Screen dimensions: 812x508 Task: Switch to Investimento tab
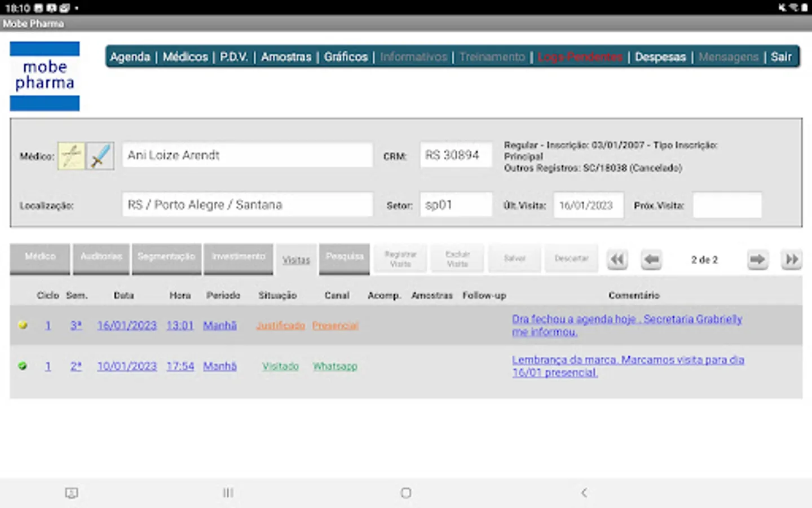[239, 259]
